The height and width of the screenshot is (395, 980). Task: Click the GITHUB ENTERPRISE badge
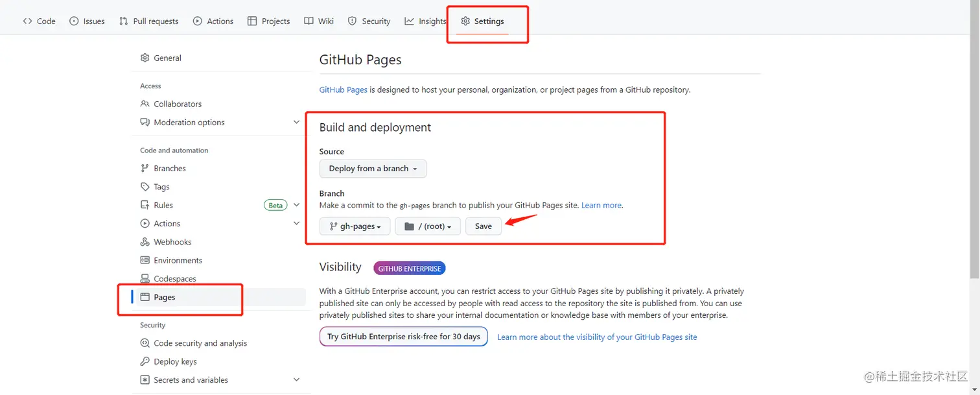(x=410, y=269)
